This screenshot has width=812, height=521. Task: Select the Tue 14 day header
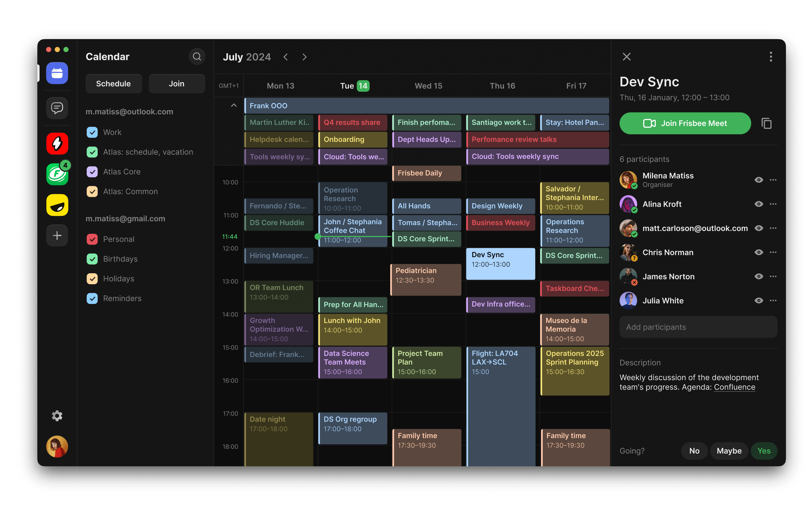click(355, 86)
